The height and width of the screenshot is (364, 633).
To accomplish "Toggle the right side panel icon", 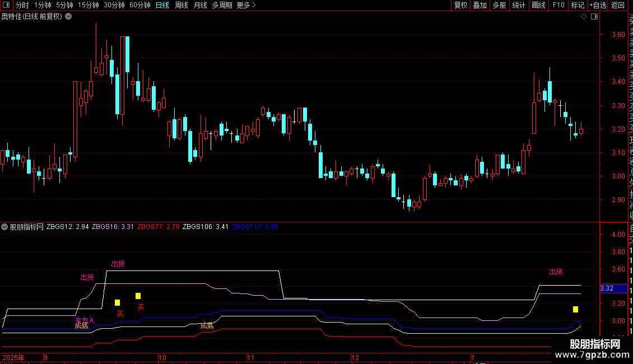I will click(x=594, y=17).
